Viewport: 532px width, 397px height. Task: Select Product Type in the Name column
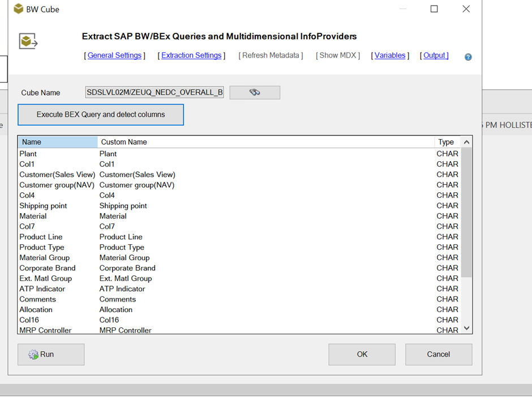42,248
